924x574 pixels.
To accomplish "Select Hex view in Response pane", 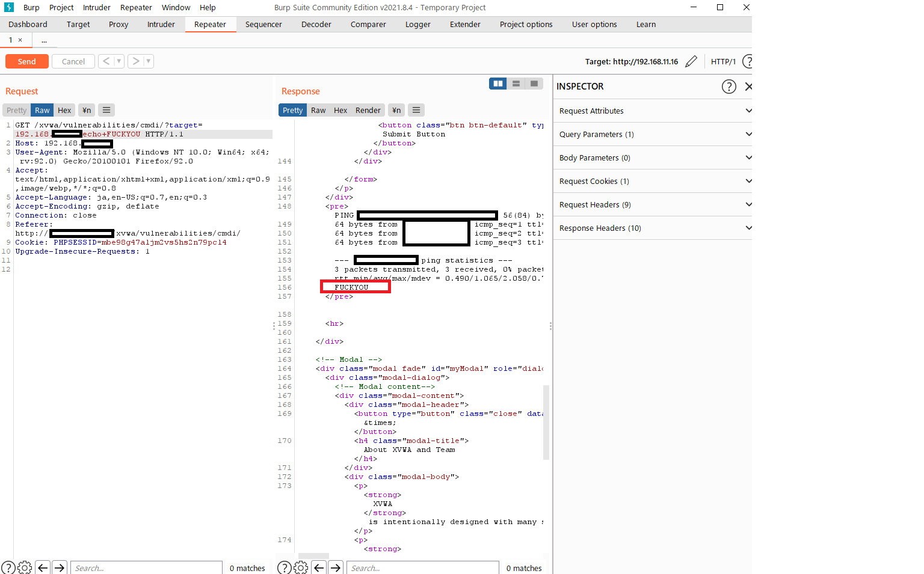I will [x=340, y=110].
